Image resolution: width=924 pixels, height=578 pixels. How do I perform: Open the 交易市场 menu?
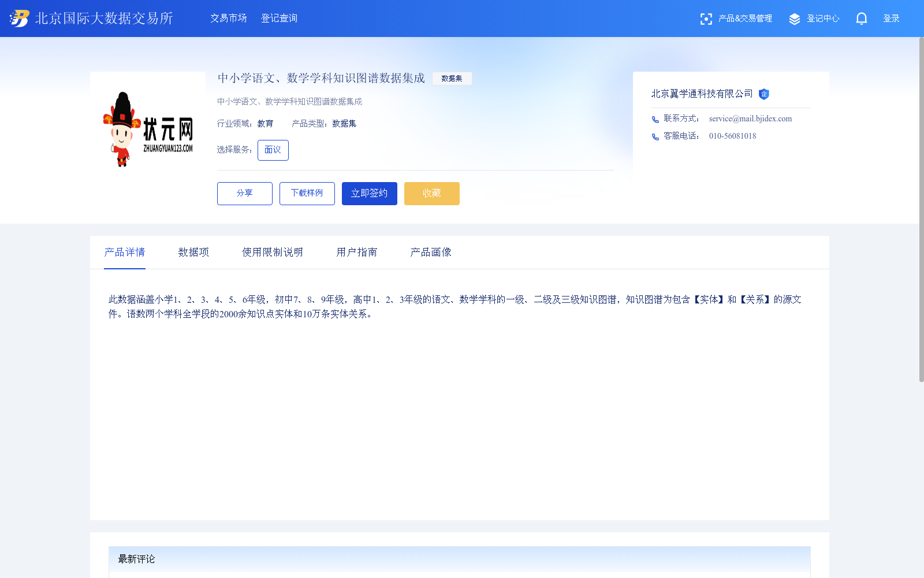point(228,18)
